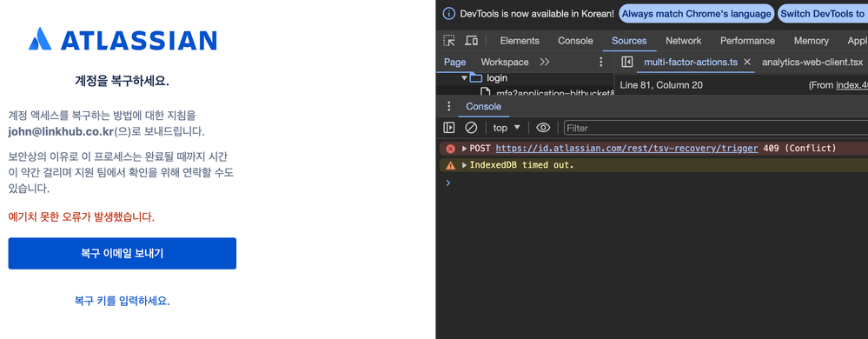Open the Memory tab
Viewport: 868px width, 339px height.
click(811, 41)
